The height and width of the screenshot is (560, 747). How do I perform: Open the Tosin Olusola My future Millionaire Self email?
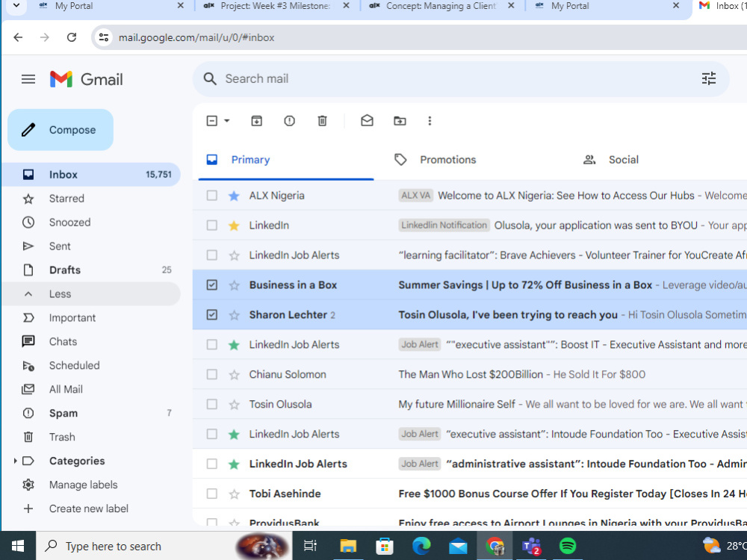click(470, 404)
